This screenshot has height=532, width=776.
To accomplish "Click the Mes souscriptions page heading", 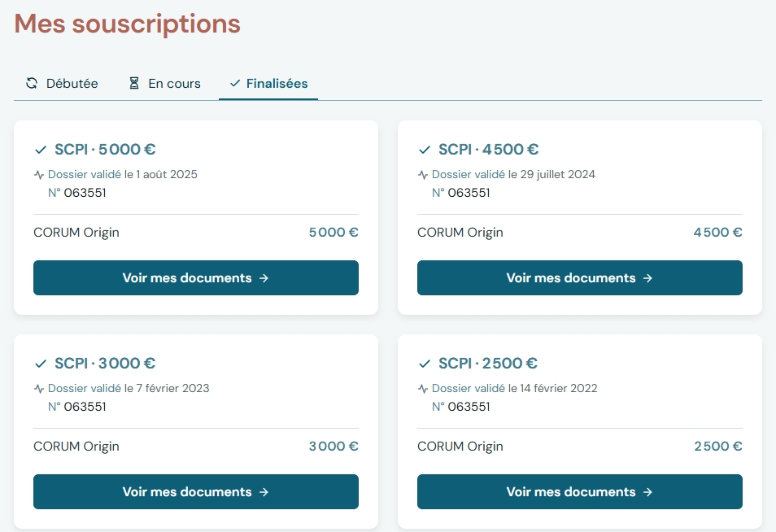I will click(x=128, y=24).
